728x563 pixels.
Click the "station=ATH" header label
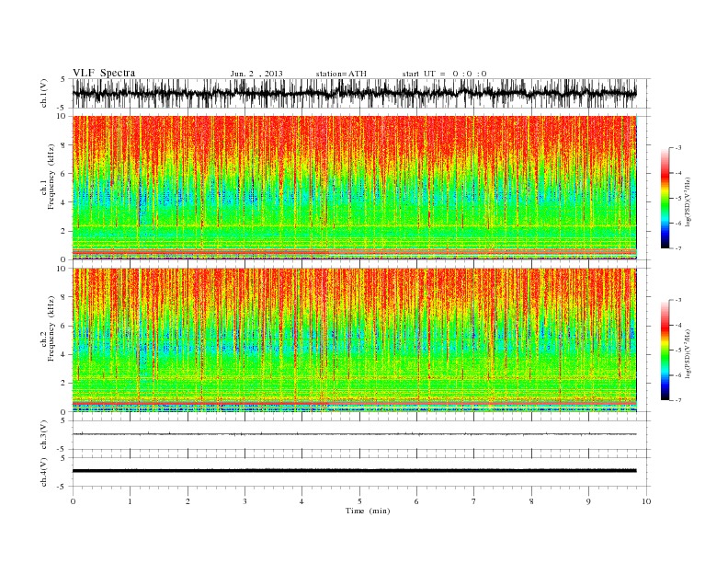tap(341, 74)
